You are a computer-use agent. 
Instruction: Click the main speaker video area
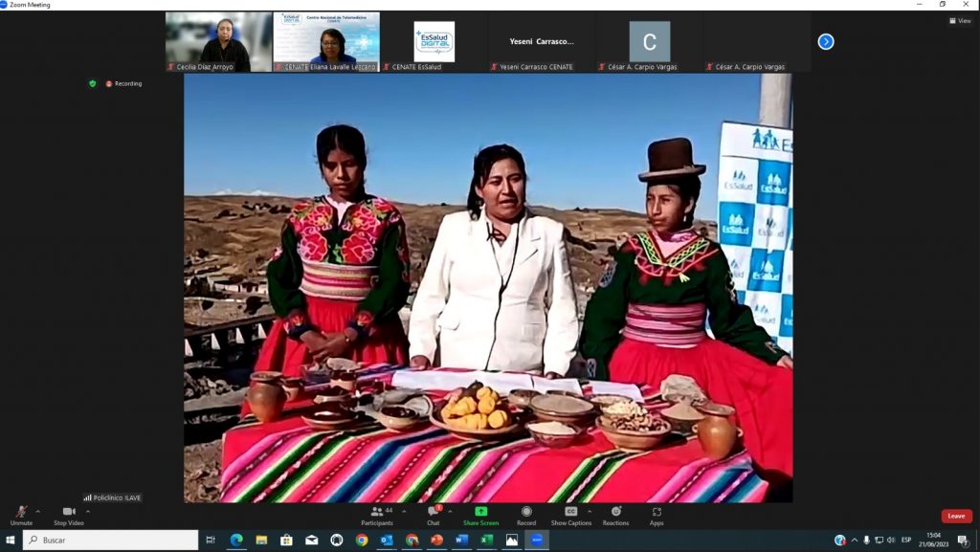pos(488,288)
